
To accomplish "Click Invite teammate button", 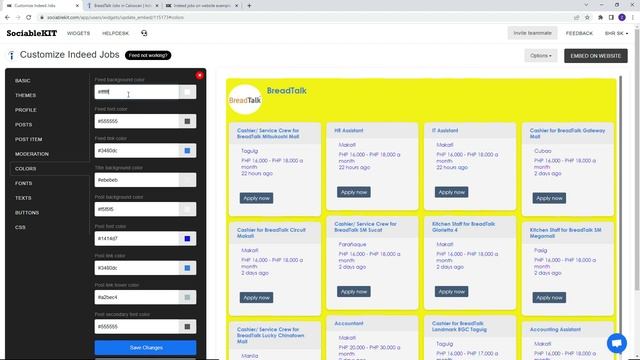I will tap(532, 33).
